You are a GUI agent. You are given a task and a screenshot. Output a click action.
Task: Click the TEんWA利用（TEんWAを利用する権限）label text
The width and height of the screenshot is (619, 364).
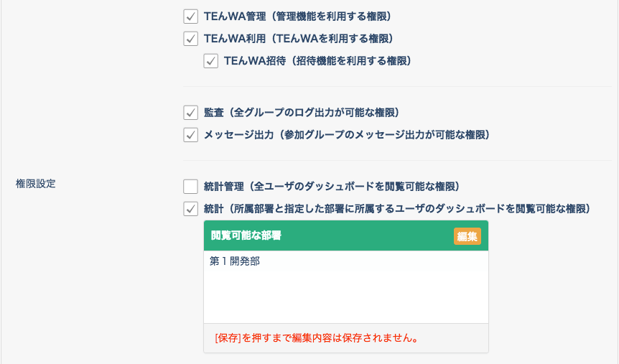click(x=299, y=39)
